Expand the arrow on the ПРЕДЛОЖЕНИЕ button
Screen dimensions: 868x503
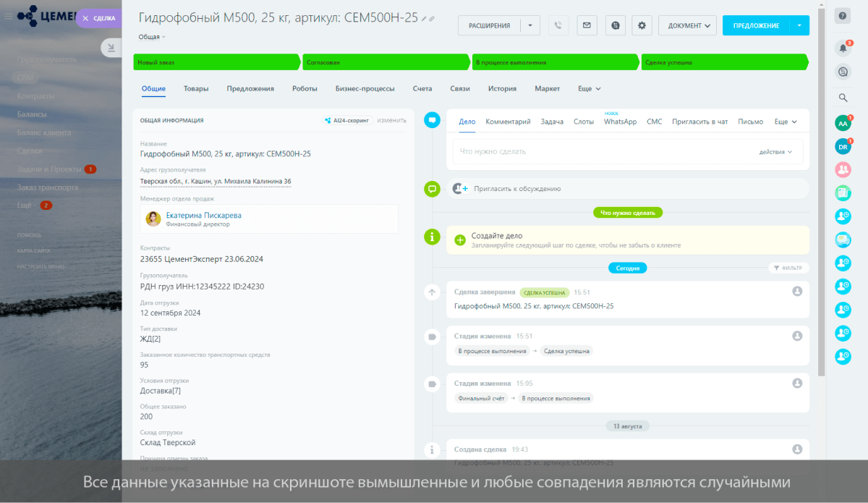(799, 25)
